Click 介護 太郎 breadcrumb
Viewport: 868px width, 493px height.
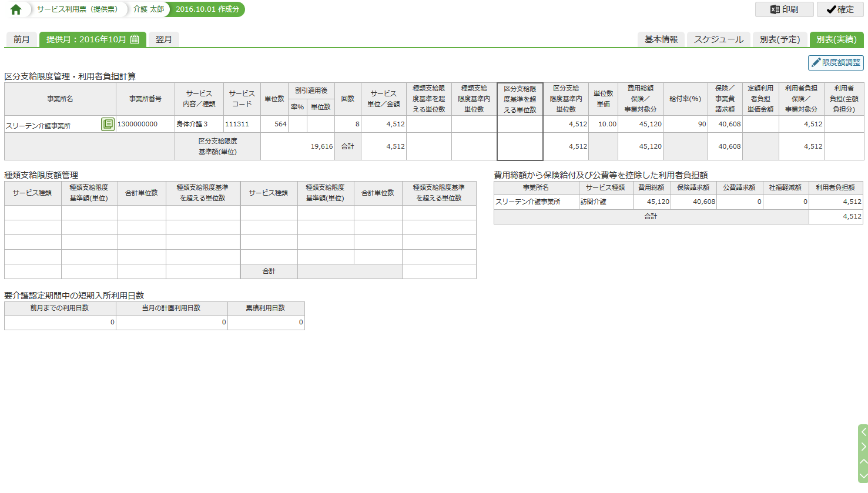point(148,9)
